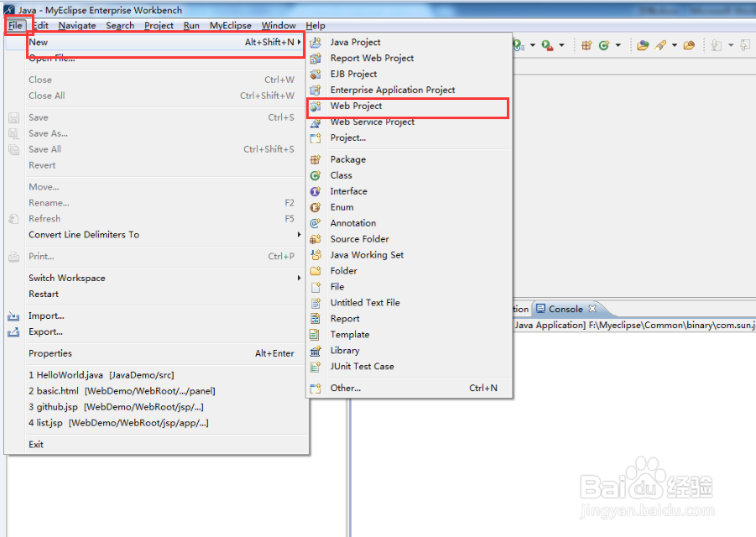The width and height of the screenshot is (756, 537).
Task: Click the Next Annotation toolbar icon
Action: (717, 45)
